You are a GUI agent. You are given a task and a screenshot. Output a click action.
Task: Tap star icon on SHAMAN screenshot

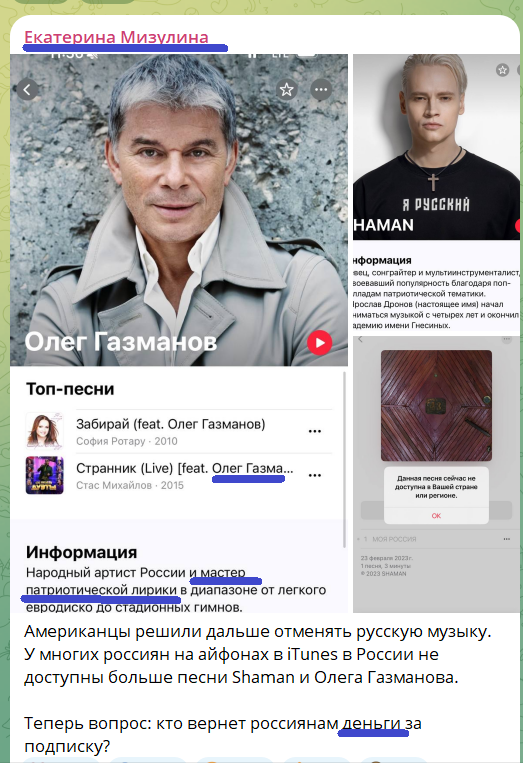pyautogui.click(x=502, y=70)
